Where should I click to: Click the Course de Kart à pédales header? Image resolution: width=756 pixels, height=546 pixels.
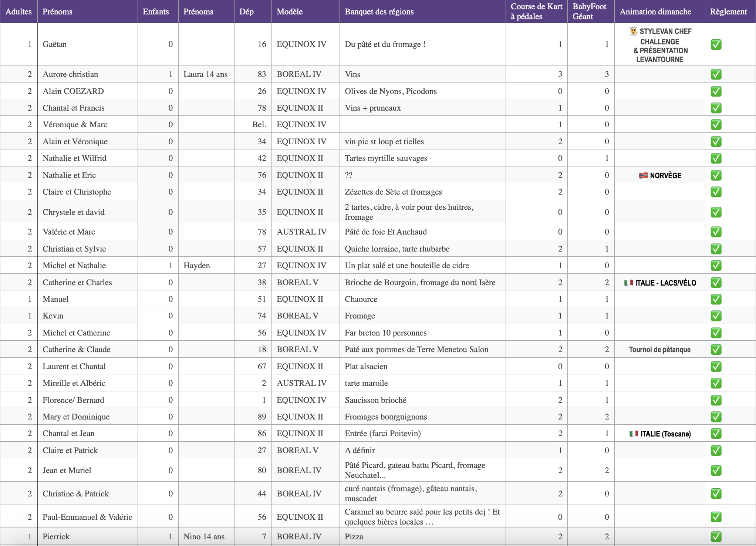(x=536, y=11)
